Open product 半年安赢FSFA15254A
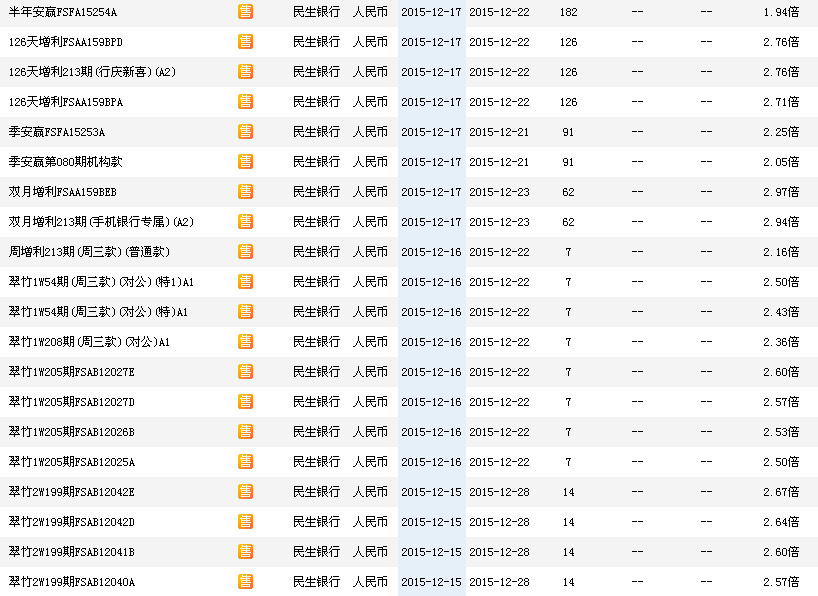Viewport: 818px width, 596px height. pyautogui.click(x=63, y=12)
